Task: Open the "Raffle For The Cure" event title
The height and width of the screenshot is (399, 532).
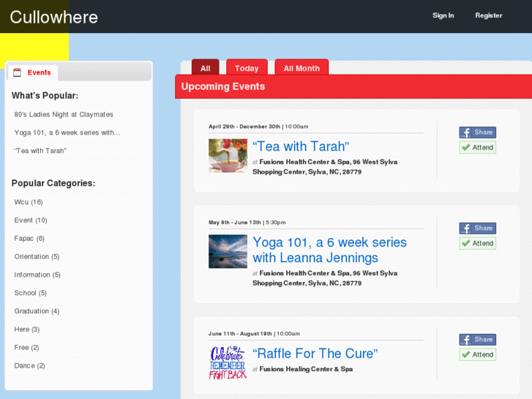Action: click(x=315, y=354)
